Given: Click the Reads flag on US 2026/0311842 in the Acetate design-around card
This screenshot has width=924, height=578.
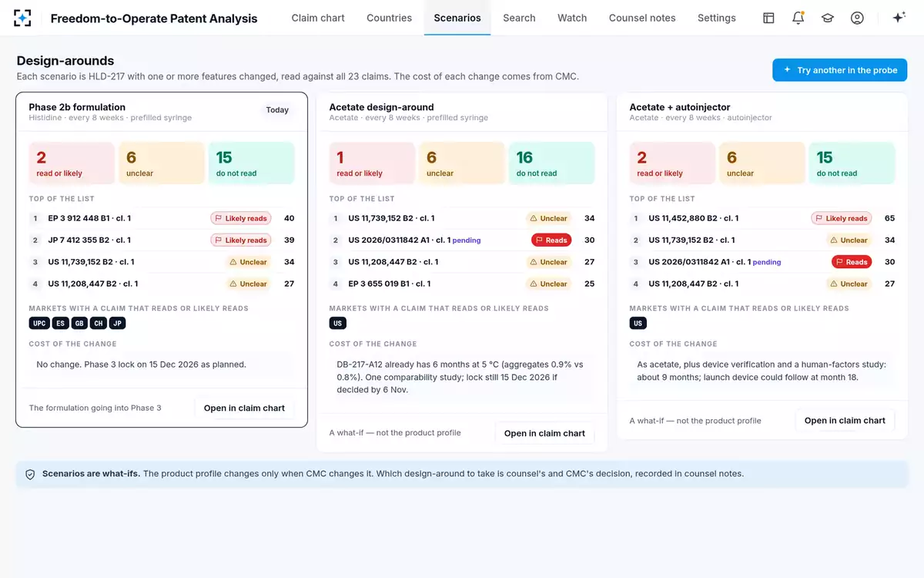Looking at the screenshot, I should point(551,240).
